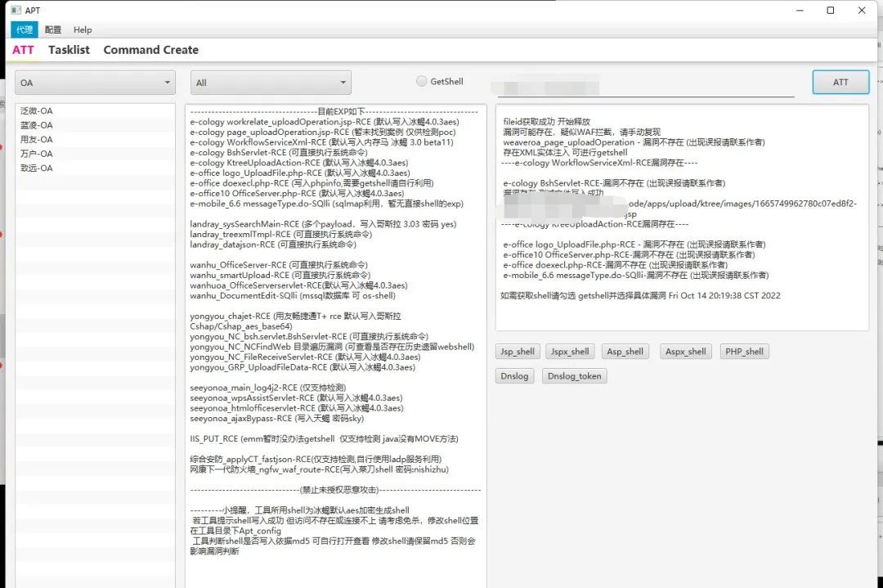The height and width of the screenshot is (588, 883).
Task: Open the 代理 menu
Action: 25,30
